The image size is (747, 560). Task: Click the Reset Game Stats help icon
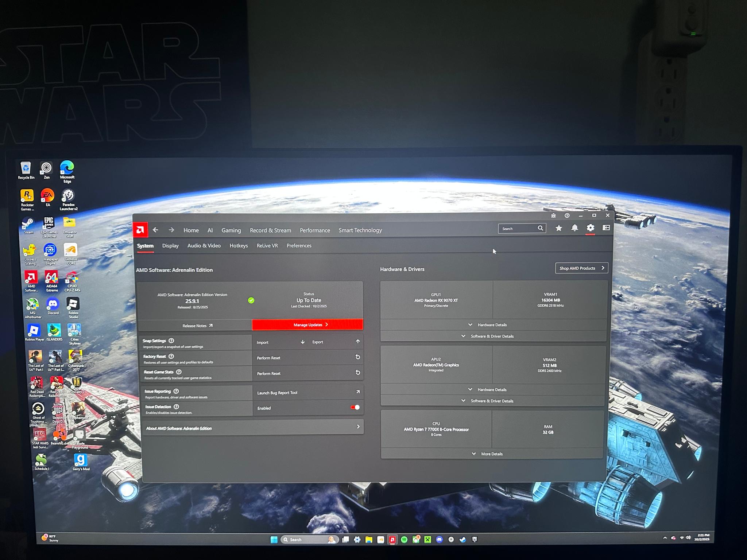(179, 372)
